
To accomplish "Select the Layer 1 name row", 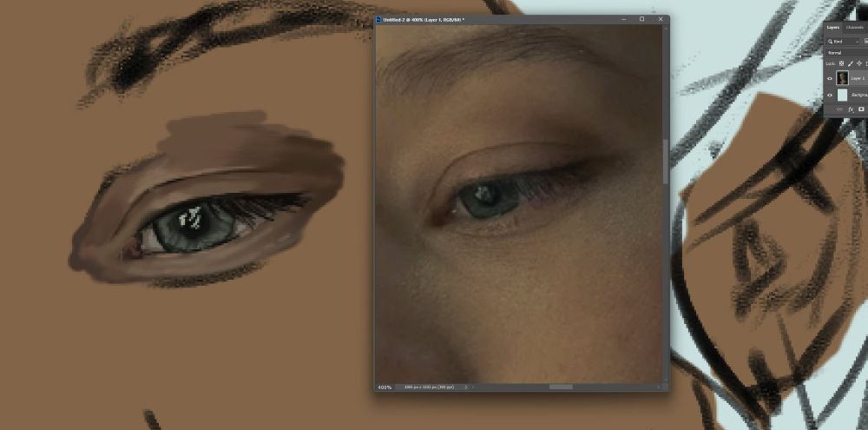I will tap(858, 79).
